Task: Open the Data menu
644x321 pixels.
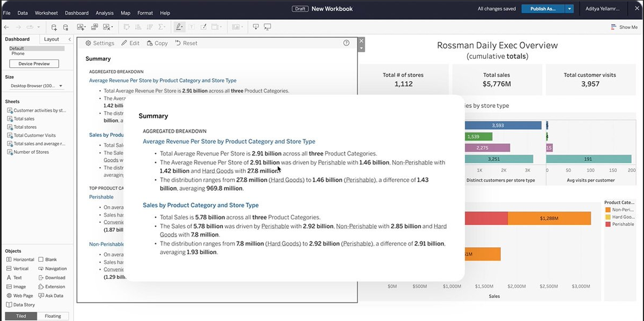Action: (22, 13)
